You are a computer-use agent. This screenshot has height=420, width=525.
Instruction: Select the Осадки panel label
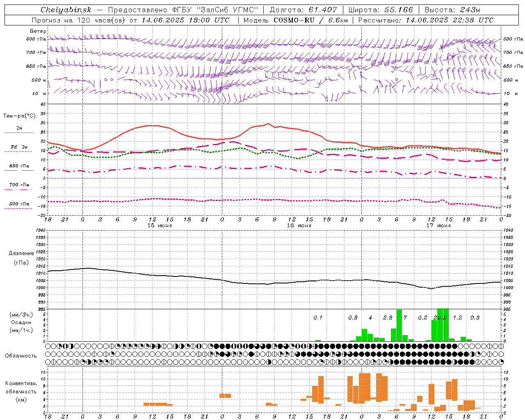point(21,322)
